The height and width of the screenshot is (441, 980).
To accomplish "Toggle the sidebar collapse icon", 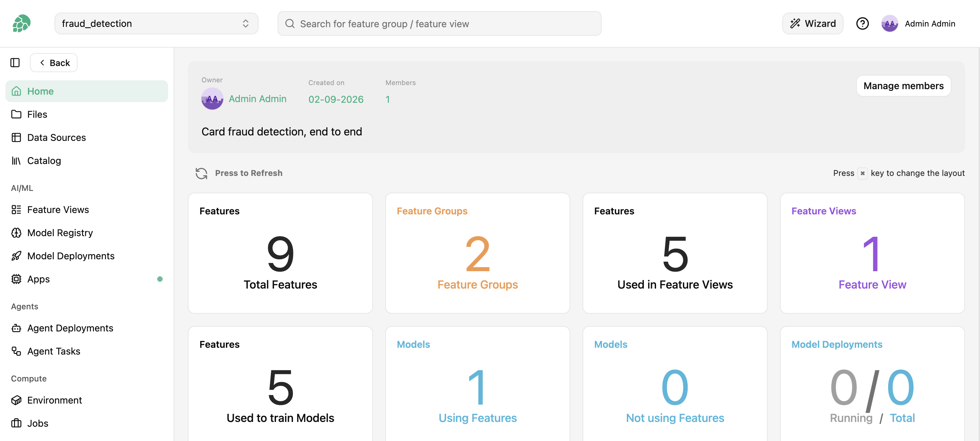I will [x=15, y=62].
